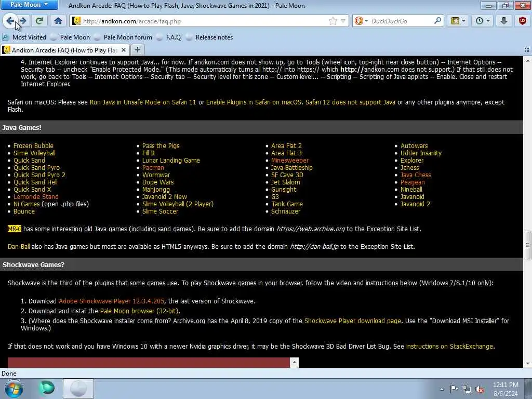Select the Andkon Arcade FAQ tab
The height and width of the screenshot is (399, 532).
[64, 50]
